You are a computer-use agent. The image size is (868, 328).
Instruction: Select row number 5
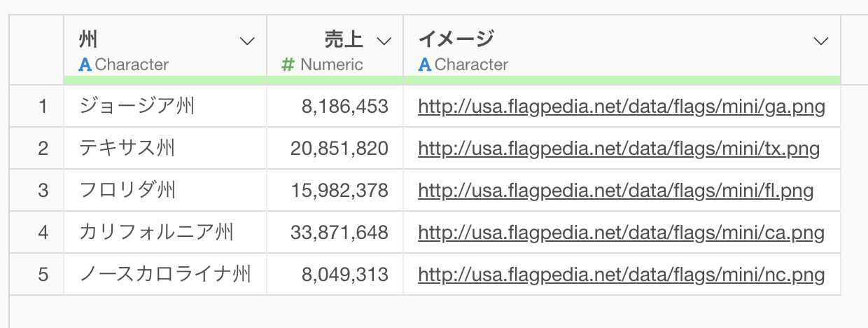coord(43,275)
